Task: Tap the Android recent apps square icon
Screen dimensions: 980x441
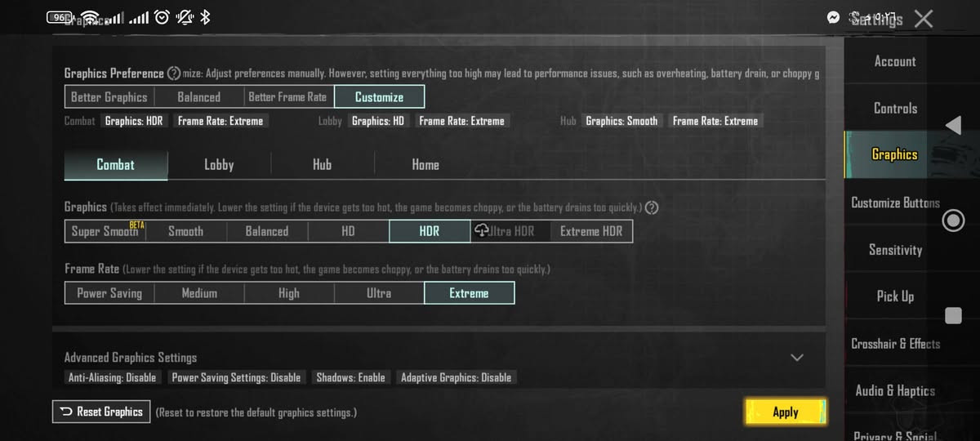Action: pos(952,315)
